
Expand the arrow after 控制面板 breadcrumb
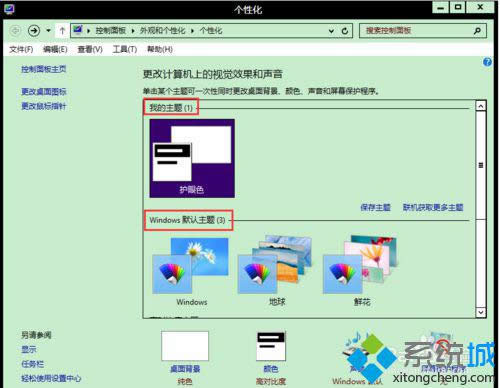click(133, 31)
